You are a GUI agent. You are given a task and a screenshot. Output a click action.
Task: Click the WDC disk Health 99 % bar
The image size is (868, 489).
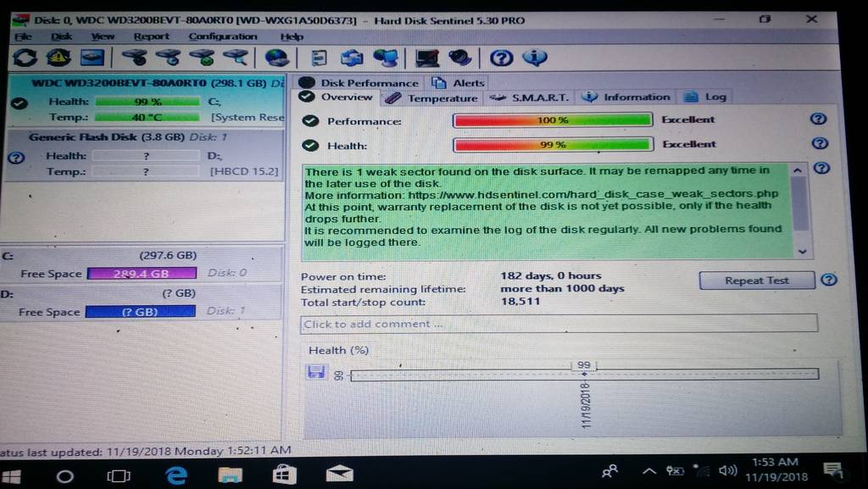pyautogui.click(x=147, y=102)
